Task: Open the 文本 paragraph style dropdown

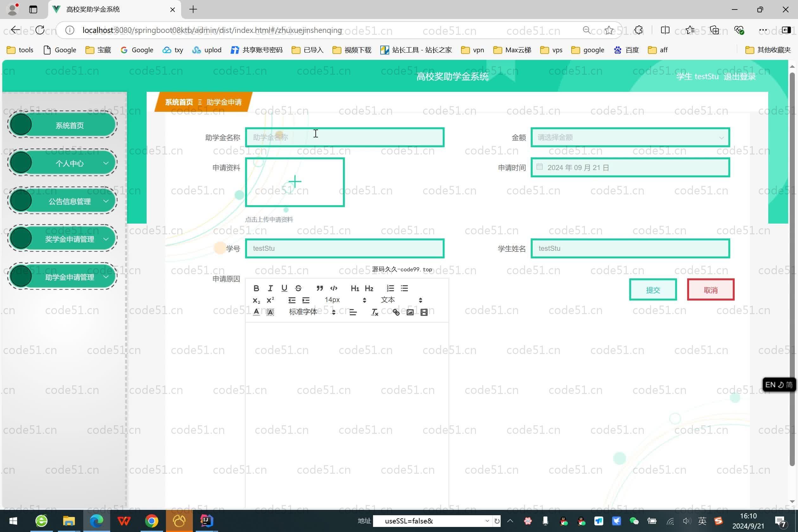Action: (402, 300)
